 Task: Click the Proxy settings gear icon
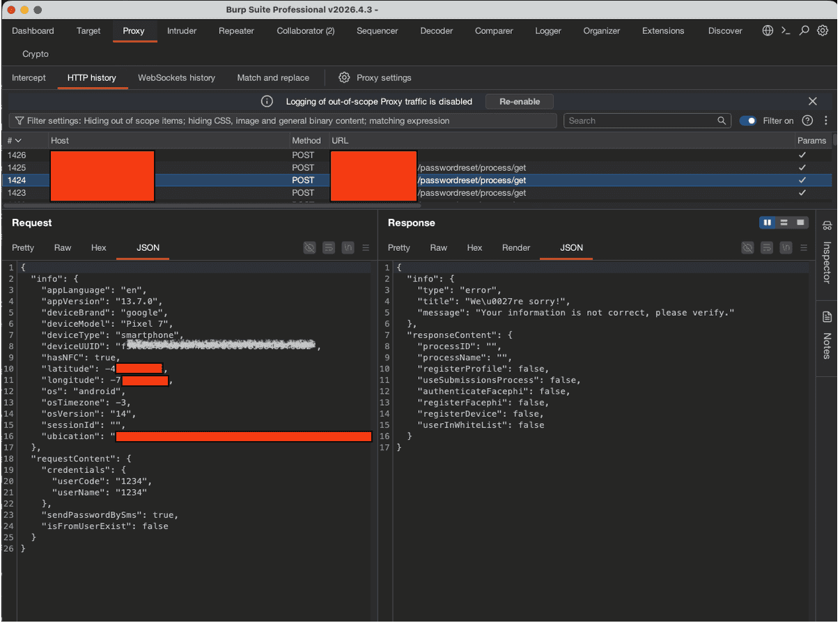pyautogui.click(x=344, y=77)
